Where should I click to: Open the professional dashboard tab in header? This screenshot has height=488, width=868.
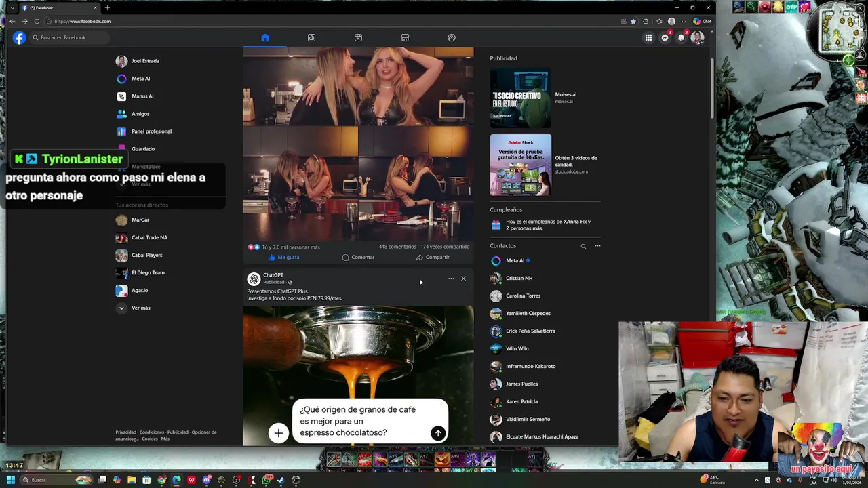311,38
